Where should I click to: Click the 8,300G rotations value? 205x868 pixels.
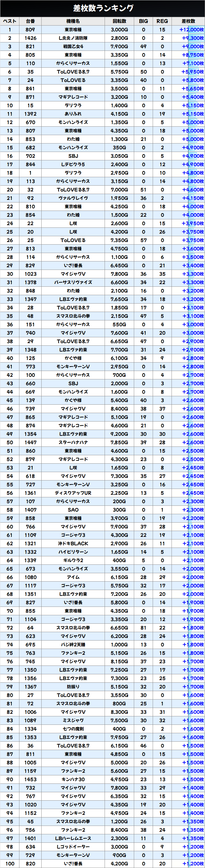pyautogui.click(x=119, y=712)
